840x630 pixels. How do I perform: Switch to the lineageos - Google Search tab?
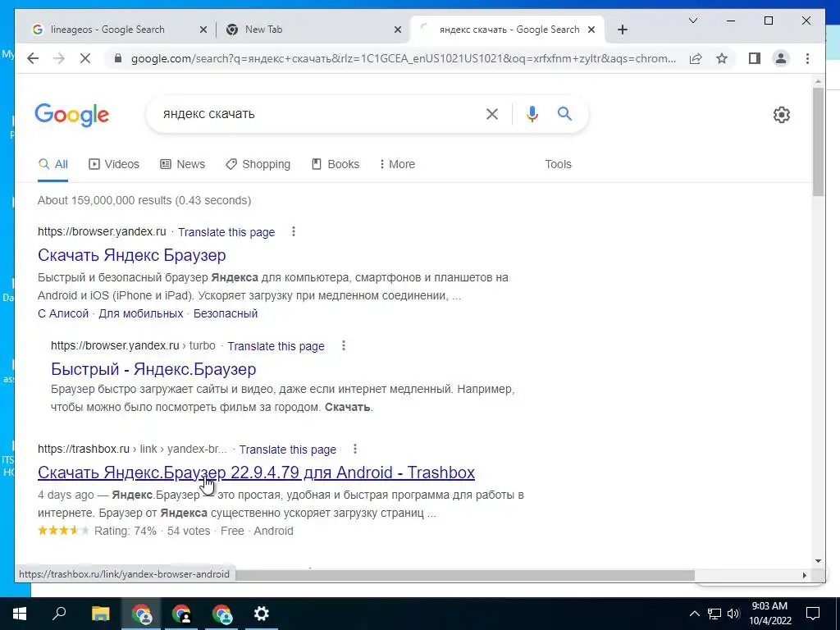click(107, 30)
